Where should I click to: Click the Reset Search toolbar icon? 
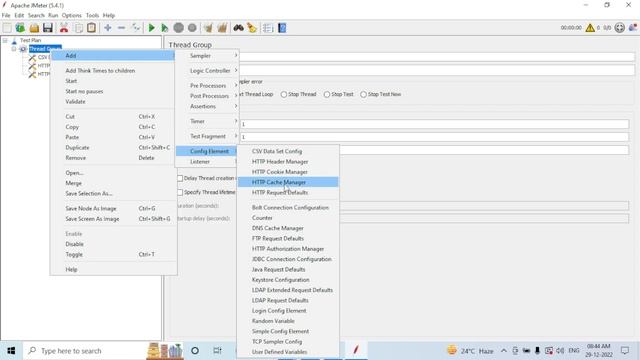pos(252,28)
